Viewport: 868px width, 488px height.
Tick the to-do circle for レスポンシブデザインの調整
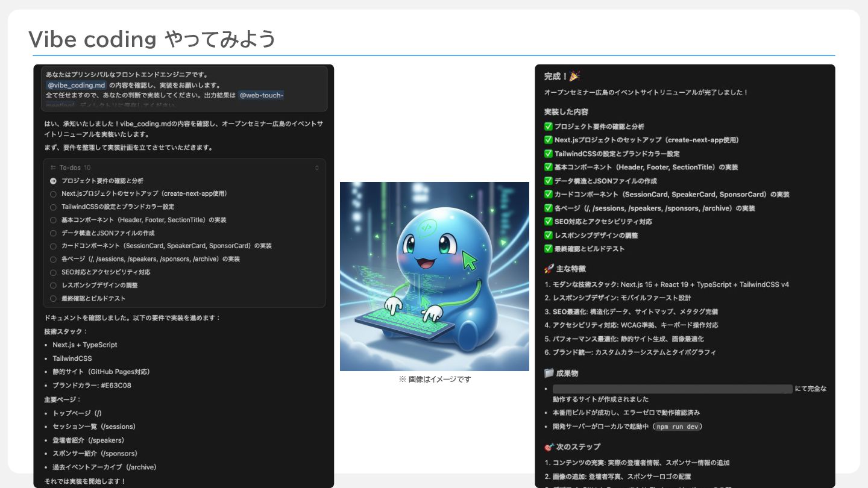click(x=53, y=285)
